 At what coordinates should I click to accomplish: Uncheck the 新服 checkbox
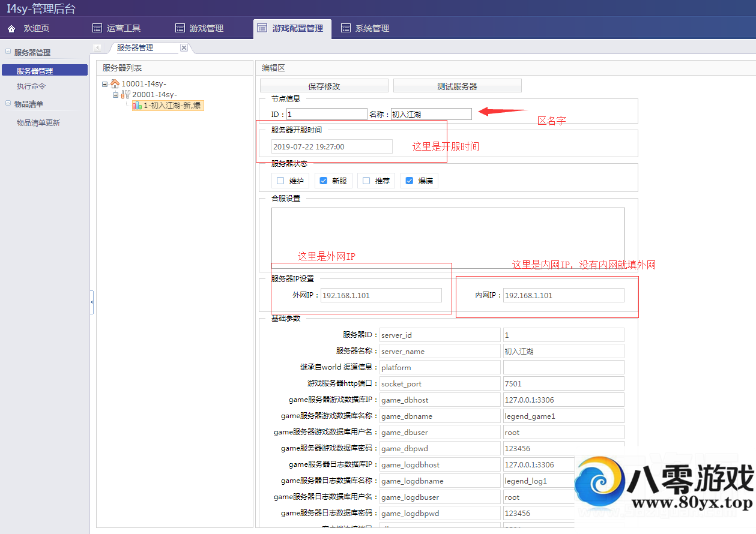tap(324, 181)
